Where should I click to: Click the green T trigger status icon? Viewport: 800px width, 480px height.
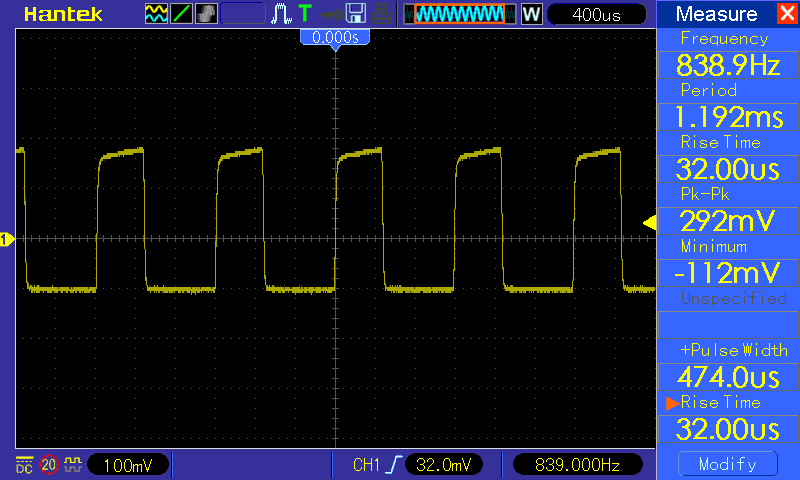click(305, 14)
